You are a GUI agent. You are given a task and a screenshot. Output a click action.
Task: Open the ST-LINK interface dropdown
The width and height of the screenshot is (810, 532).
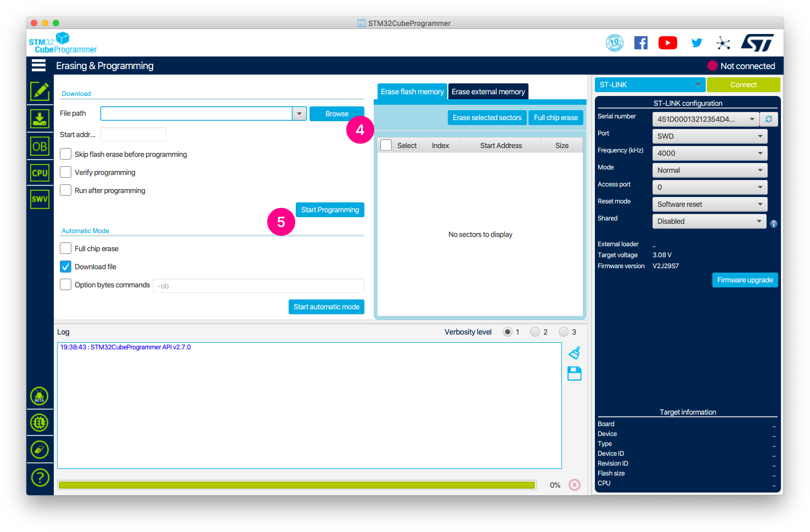click(x=650, y=84)
